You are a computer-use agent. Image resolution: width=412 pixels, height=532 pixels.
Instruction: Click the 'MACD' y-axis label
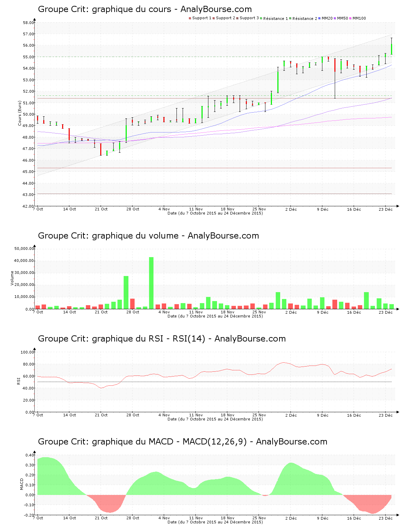coord(22,484)
